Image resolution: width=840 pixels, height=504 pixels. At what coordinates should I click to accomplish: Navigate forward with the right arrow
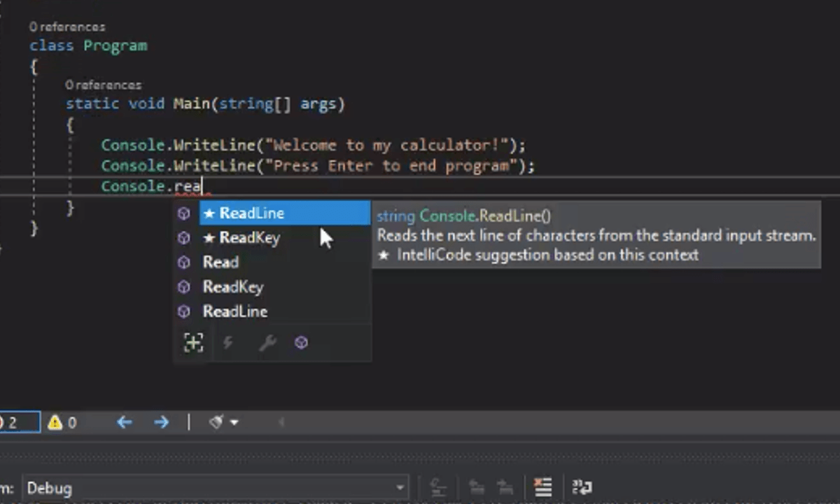(161, 422)
